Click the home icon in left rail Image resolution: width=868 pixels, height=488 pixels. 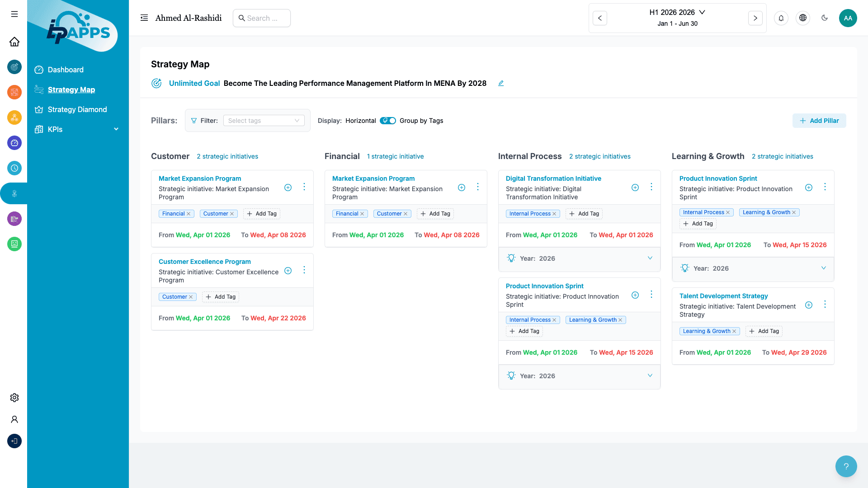coord(14,42)
